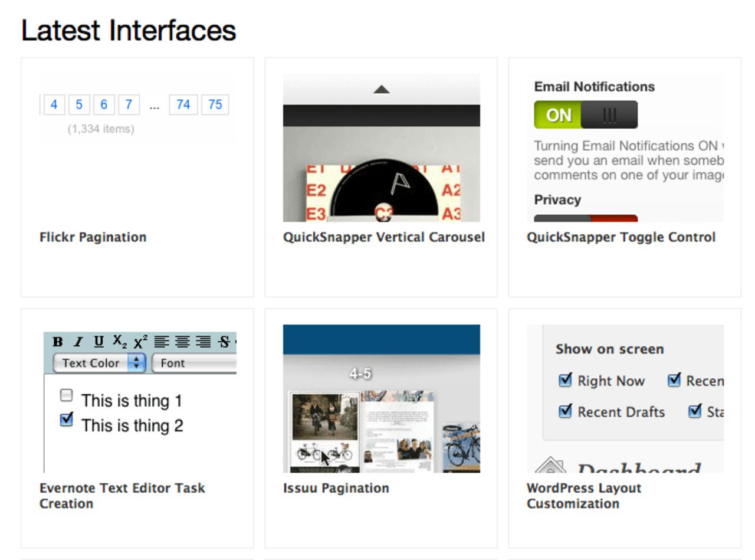This screenshot has width=755, height=560.
Task: Check the 'This is thing 1' checkbox
Action: [x=67, y=395]
